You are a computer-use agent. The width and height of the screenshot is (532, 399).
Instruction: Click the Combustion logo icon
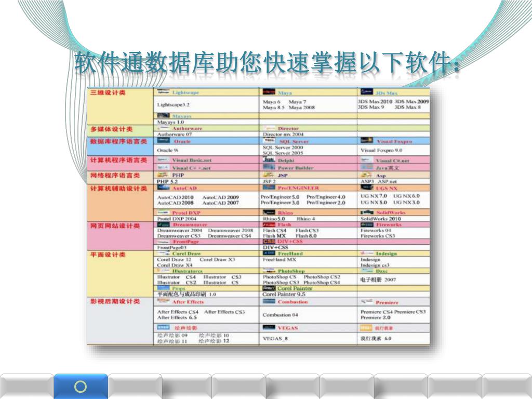(x=269, y=301)
